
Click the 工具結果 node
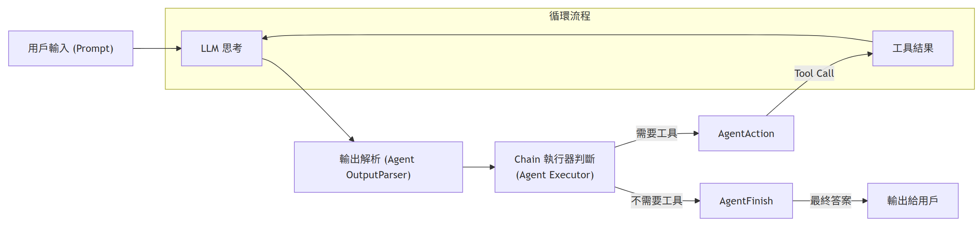912,48
